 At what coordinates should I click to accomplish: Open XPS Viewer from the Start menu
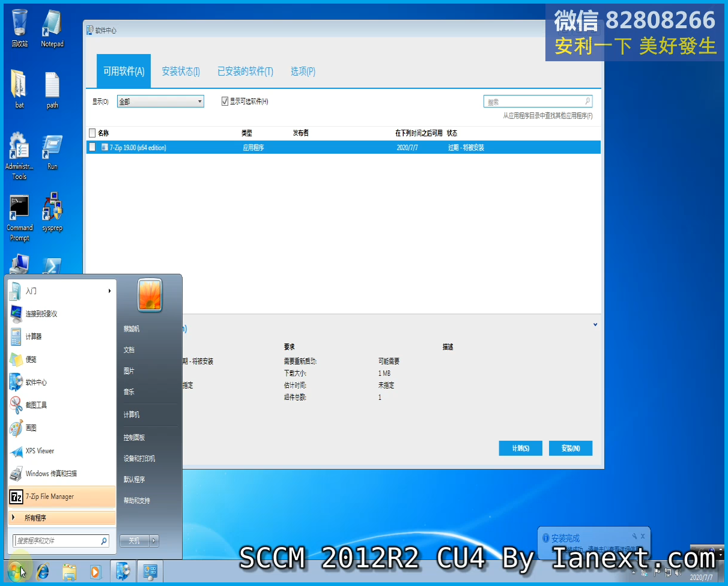click(x=61, y=450)
